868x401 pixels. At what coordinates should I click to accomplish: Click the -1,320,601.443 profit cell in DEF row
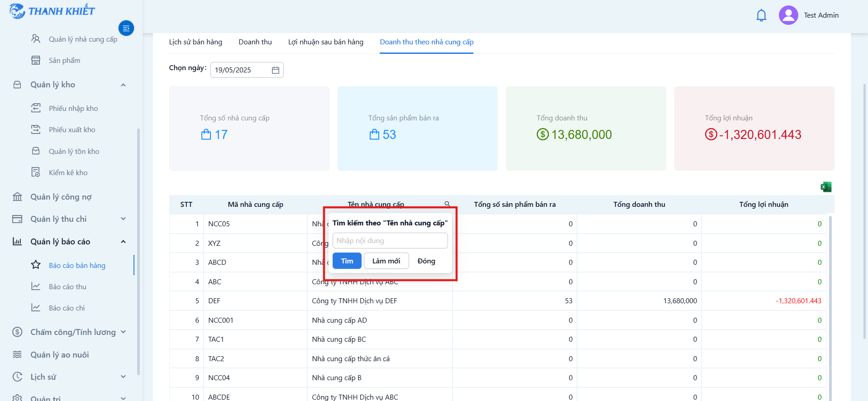tap(764, 301)
